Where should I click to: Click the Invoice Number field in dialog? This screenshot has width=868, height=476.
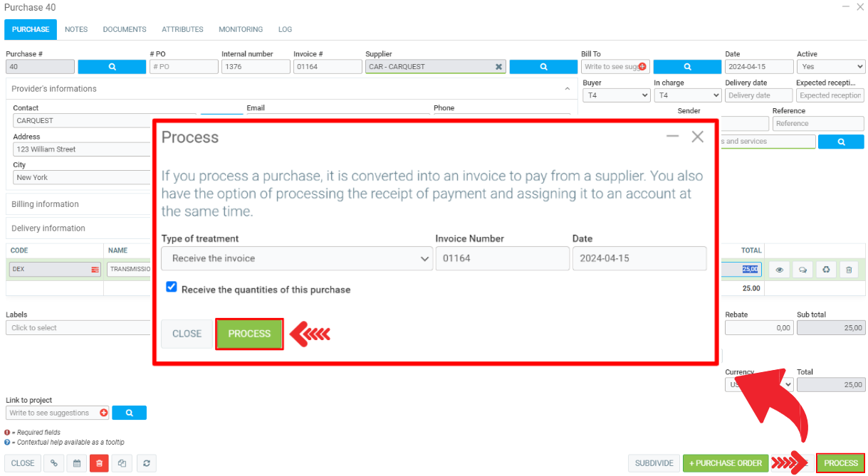tap(502, 258)
